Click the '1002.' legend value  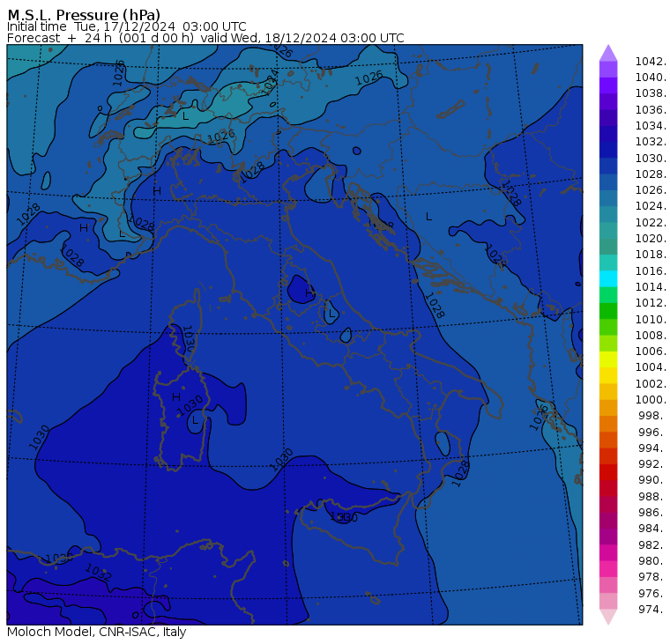(651, 383)
